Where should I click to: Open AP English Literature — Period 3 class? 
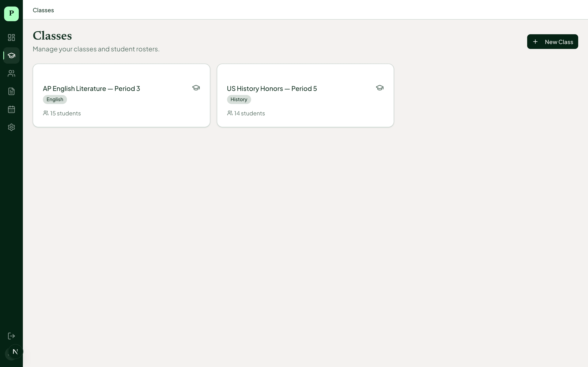91,89
